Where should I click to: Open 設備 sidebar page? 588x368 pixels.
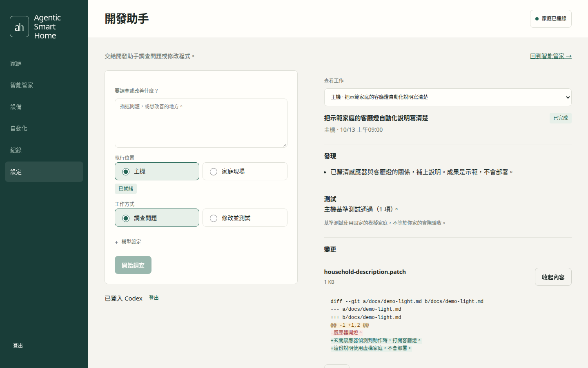tap(44, 107)
